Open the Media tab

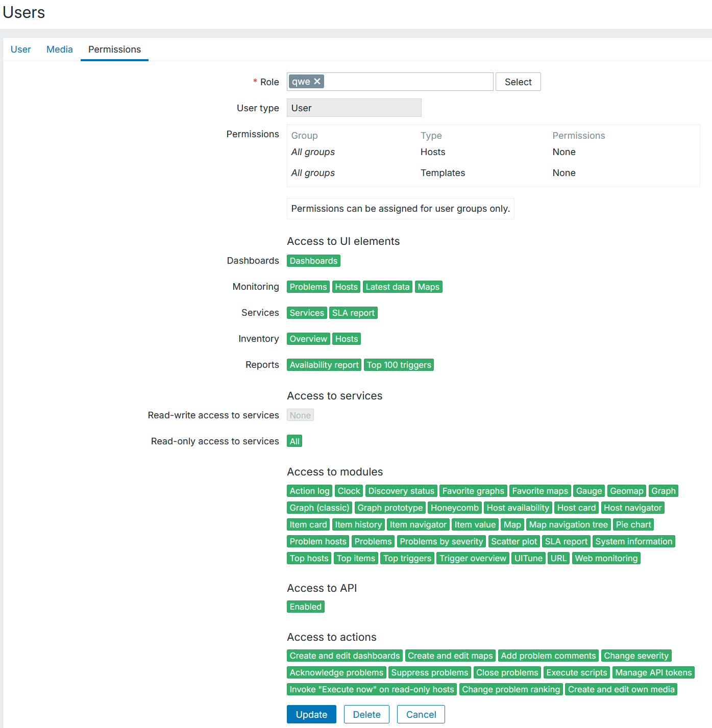pos(59,49)
